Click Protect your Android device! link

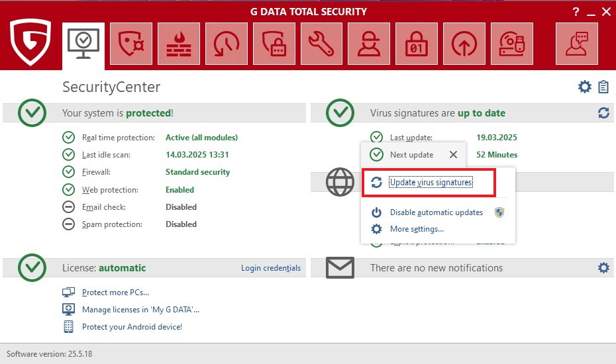[x=132, y=327]
